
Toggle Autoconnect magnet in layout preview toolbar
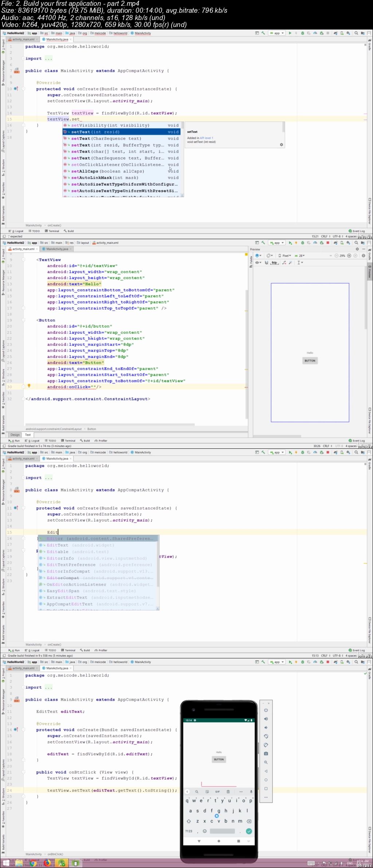pyautogui.click(x=266, y=262)
